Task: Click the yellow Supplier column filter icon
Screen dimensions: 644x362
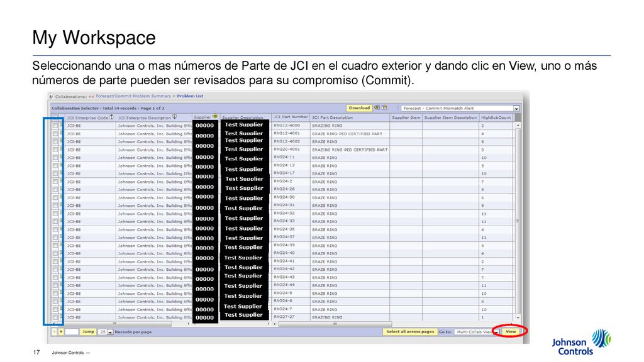Action: pos(215,116)
